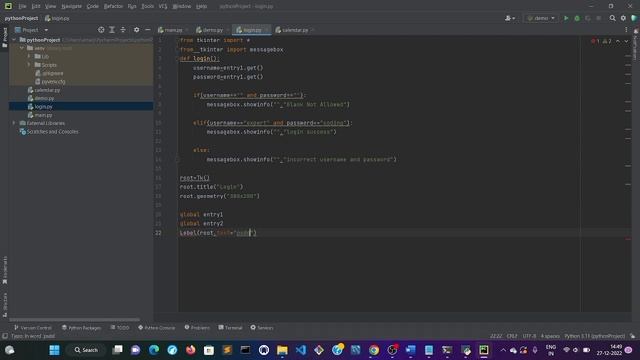Image resolution: width=640 pixels, height=360 pixels.
Task: Open the Navigate menu
Action: coord(71,7)
